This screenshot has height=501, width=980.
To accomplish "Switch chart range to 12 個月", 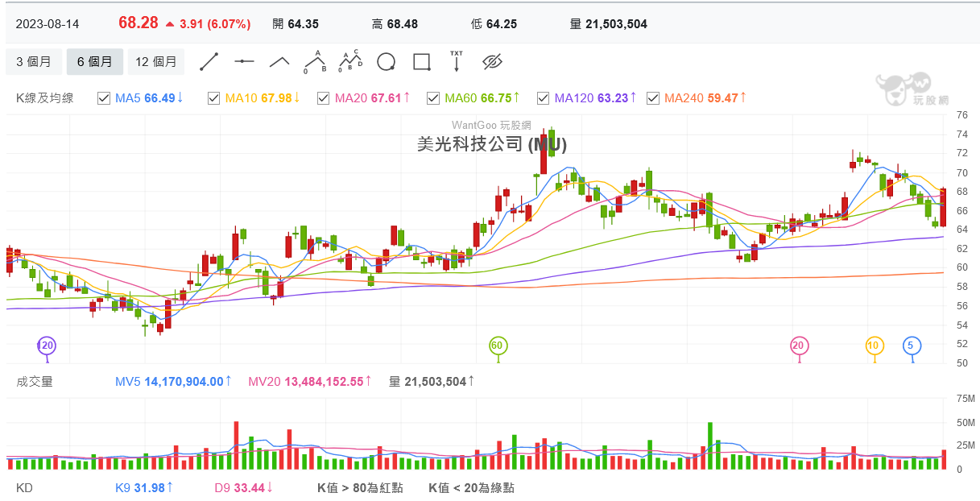I will [x=156, y=61].
